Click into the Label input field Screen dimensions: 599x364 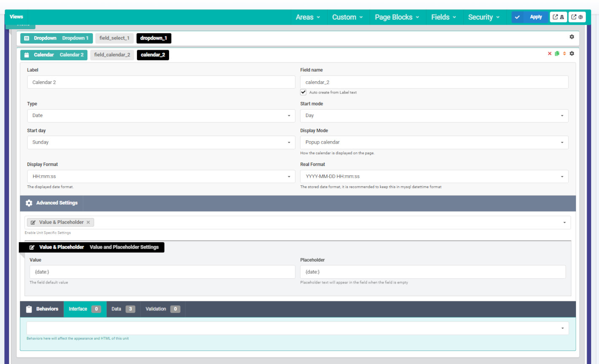click(161, 82)
